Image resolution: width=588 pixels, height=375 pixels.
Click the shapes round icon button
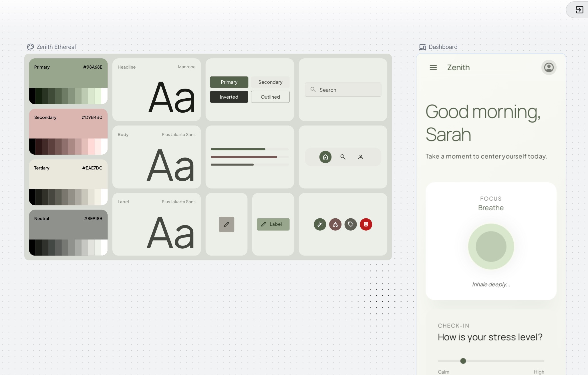click(335, 224)
